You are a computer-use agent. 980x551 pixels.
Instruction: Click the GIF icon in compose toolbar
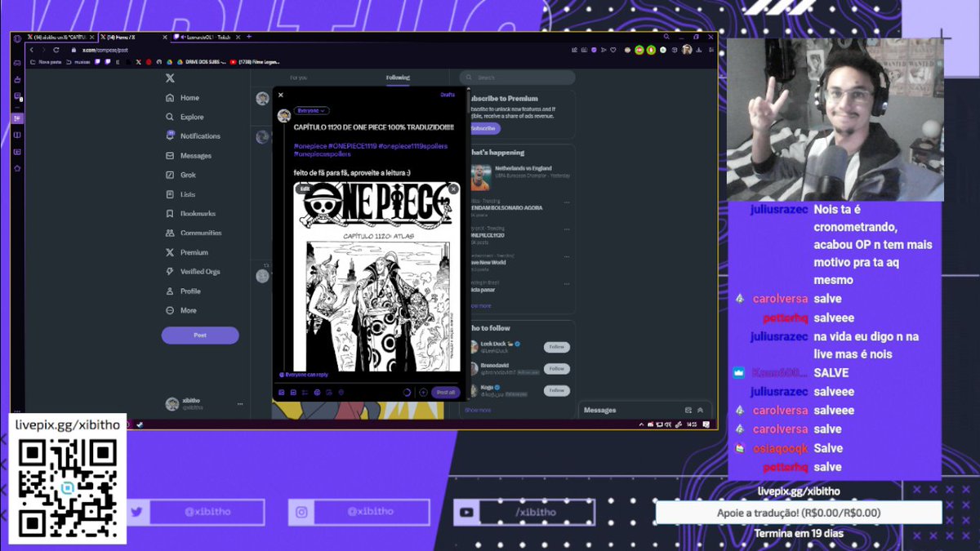pyautogui.click(x=293, y=393)
